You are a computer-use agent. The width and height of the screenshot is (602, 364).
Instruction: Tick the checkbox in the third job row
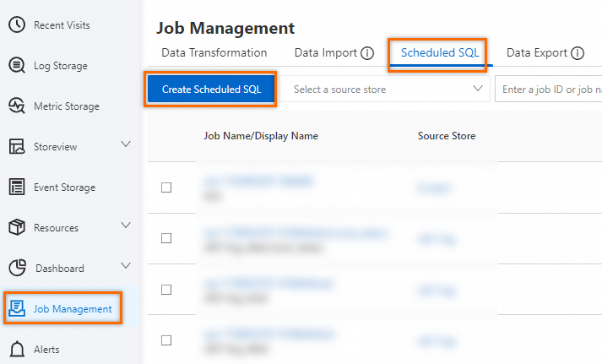(x=166, y=290)
